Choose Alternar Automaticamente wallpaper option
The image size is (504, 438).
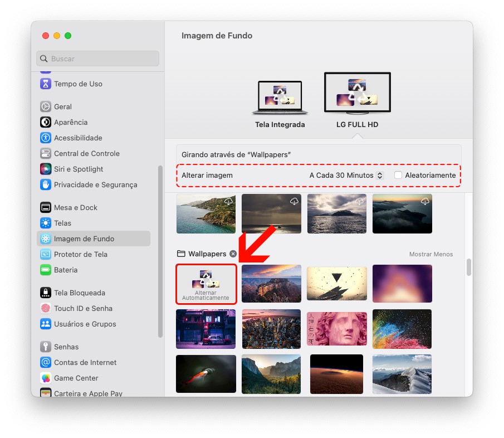coord(206,284)
